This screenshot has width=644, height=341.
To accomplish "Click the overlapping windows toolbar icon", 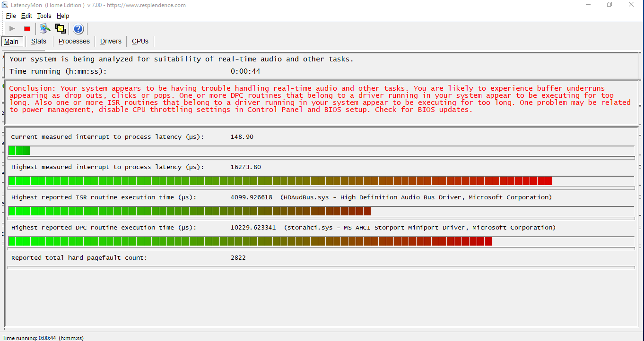I will click(61, 29).
